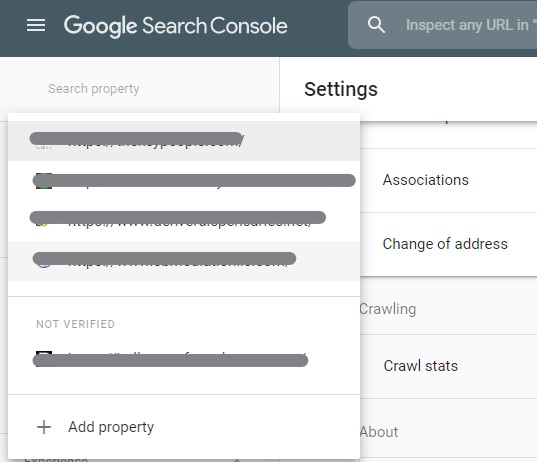This screenshot has width=537, height=462.
Task: Select the second property with longest redacted URL
Action: (x=184, y=181)
